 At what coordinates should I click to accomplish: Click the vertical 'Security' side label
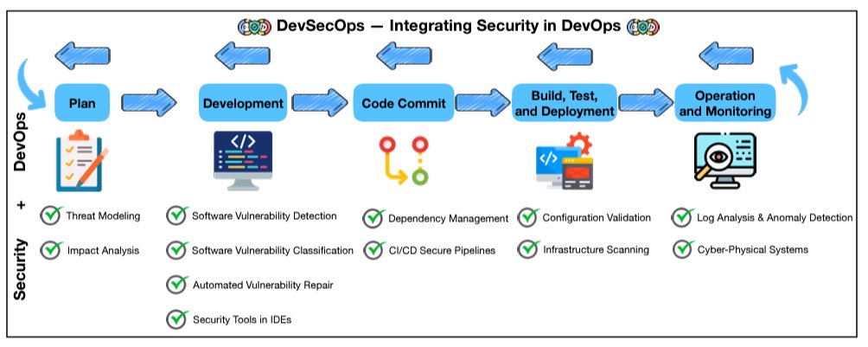21,269
